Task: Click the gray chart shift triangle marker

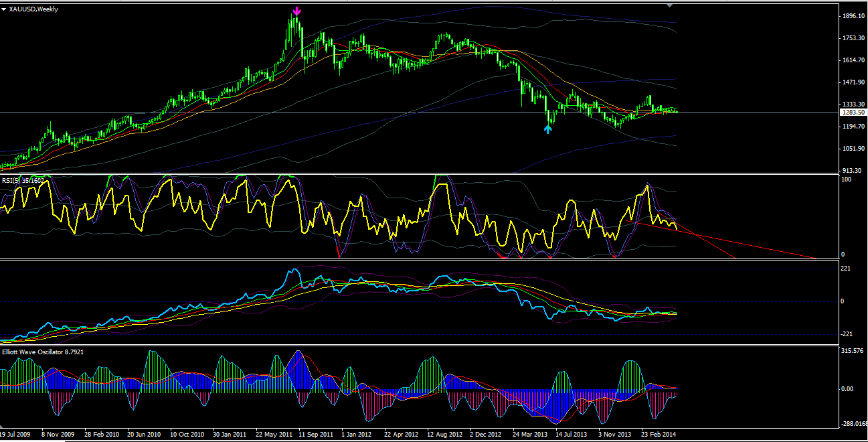Action: (670, 5)
